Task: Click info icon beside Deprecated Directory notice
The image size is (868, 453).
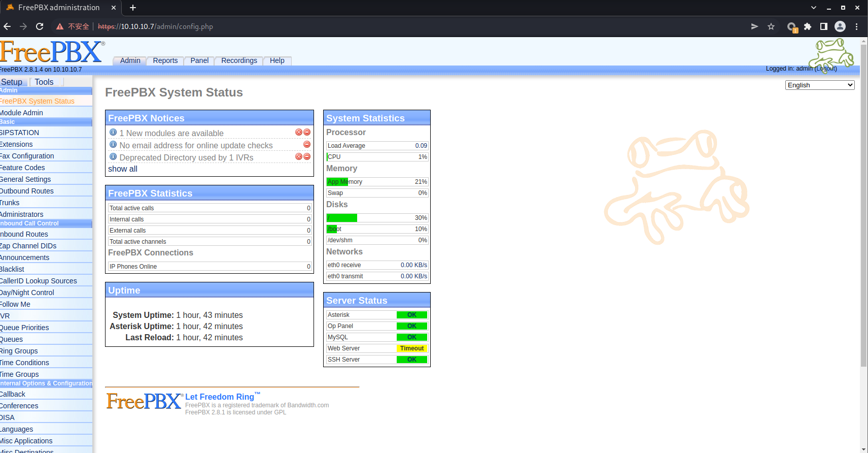Action: (x=113, y=156)
